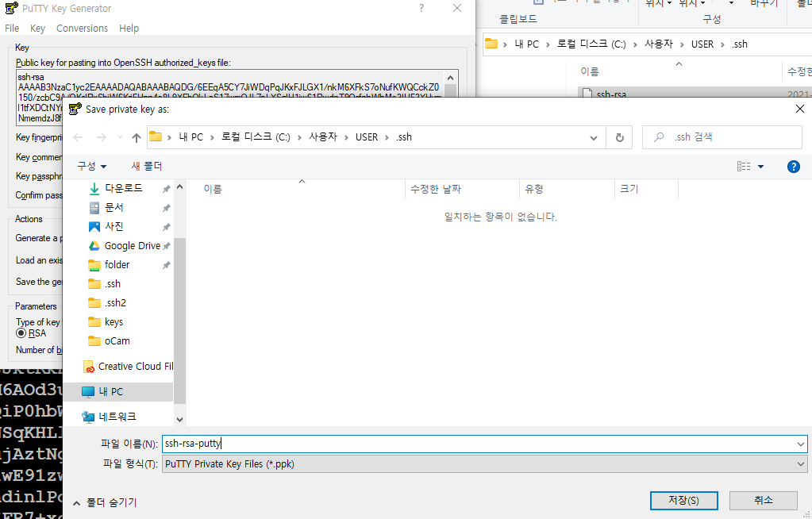The image size is (812, 519).
Task: Click folder icon in dialog address bar
Action: click(x=156, y=136)
